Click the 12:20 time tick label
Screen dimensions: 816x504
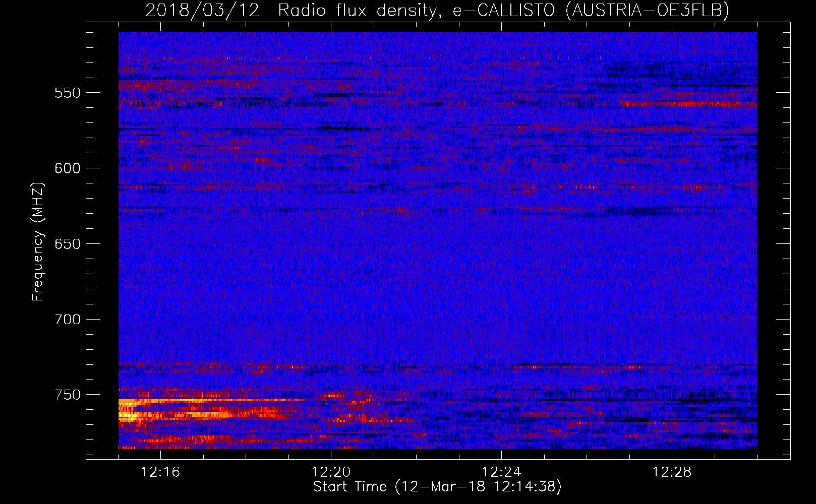pyautogui.click(x=331, y=472)
